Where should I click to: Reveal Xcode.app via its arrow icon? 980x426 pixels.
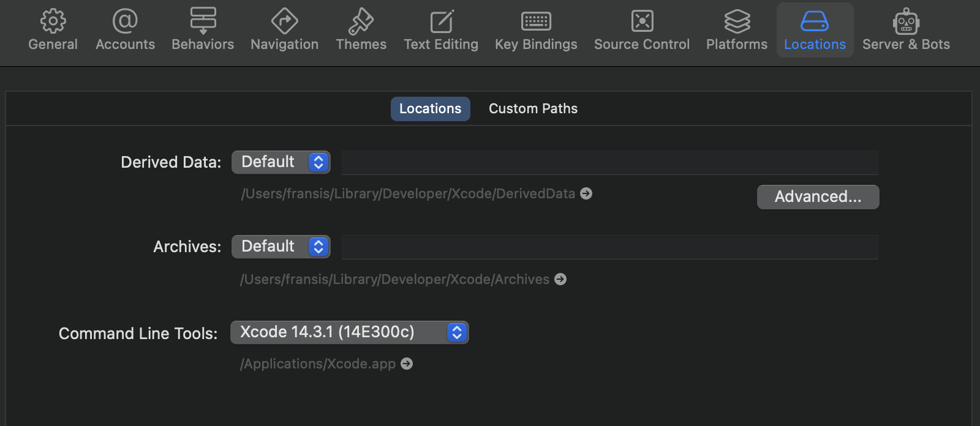[x=407, y=364]
